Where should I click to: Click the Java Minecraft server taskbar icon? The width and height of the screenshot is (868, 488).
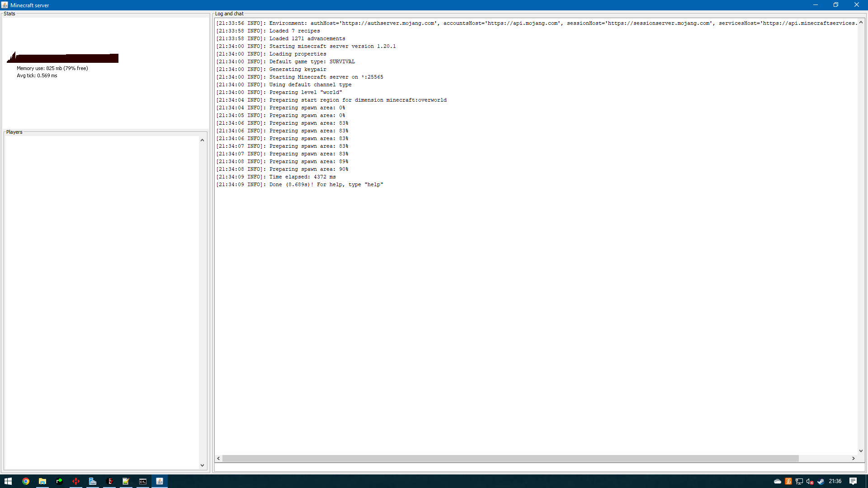[x=160, y=481]
